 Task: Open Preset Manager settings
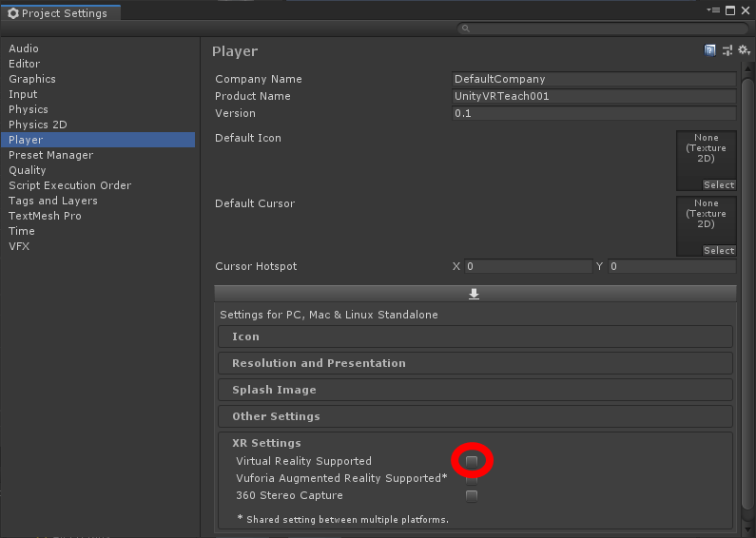pos(98,155)
